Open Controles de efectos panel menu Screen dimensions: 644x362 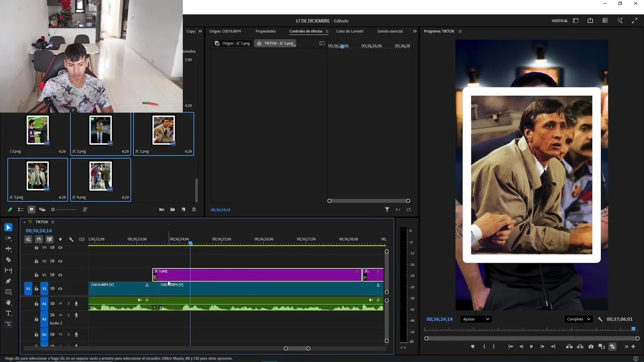pyautogui.click(x=327, y=31)
